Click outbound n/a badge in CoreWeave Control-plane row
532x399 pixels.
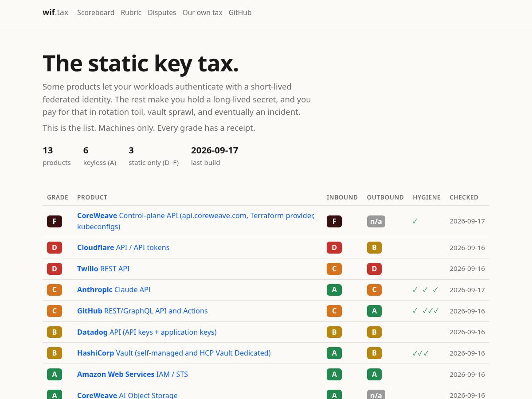click(x=376, y=221)
